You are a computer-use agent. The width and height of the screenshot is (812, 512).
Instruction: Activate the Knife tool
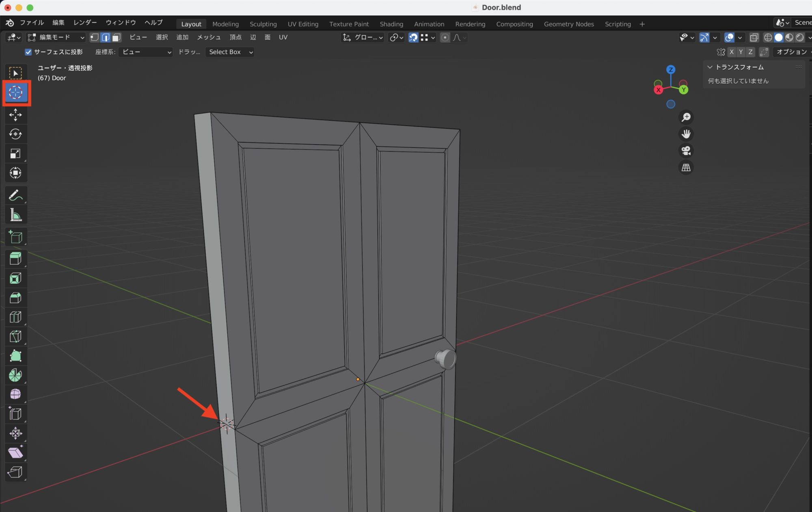[15, 337]
